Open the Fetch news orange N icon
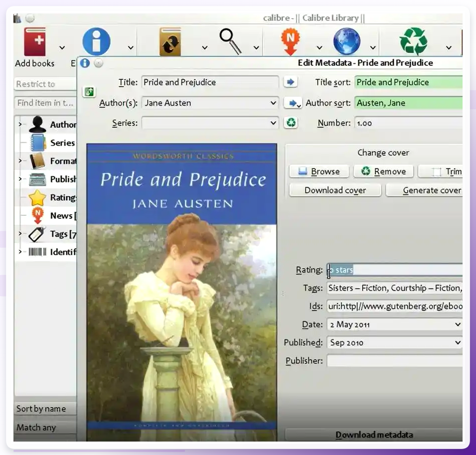476x455 pixels. coord(290,41)
